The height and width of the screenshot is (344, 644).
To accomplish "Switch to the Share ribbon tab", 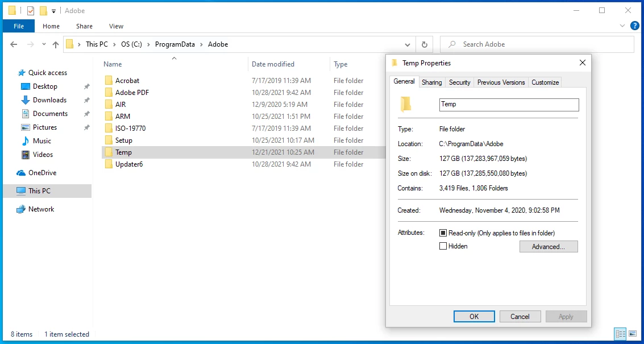I will tap(84, 26).
